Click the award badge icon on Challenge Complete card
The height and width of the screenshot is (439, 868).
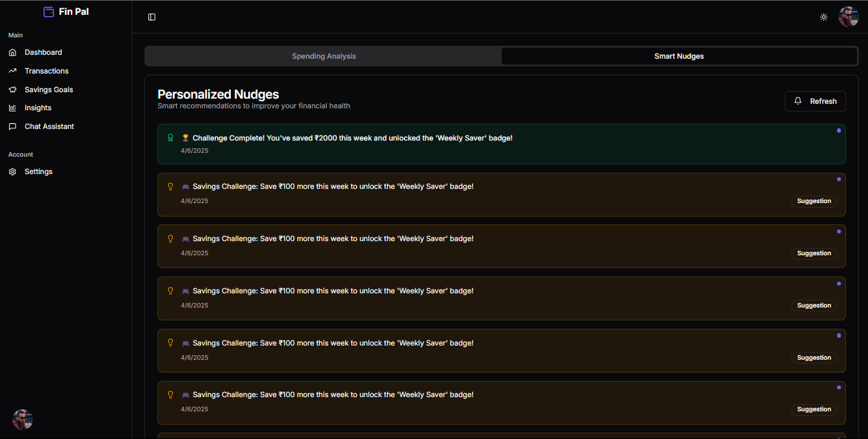tap(170, 138)
